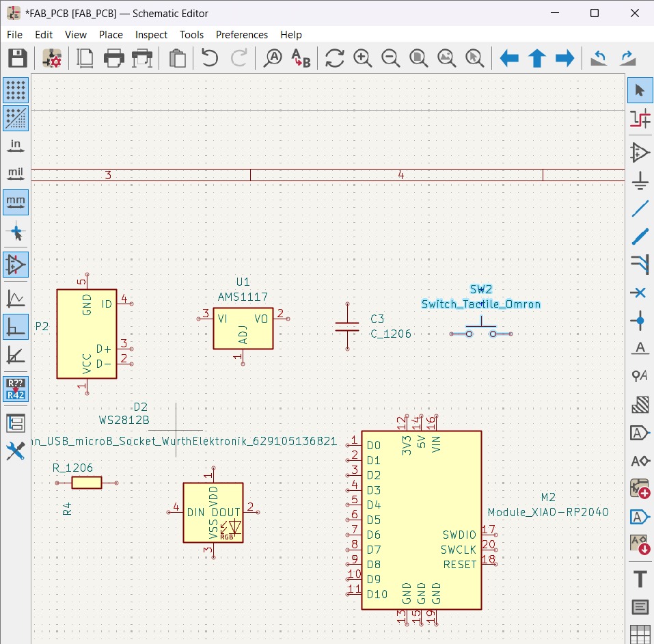This screenshot has height=644, width=654.
Task: Toggle hidden pins display
Action: click(16, 265)
